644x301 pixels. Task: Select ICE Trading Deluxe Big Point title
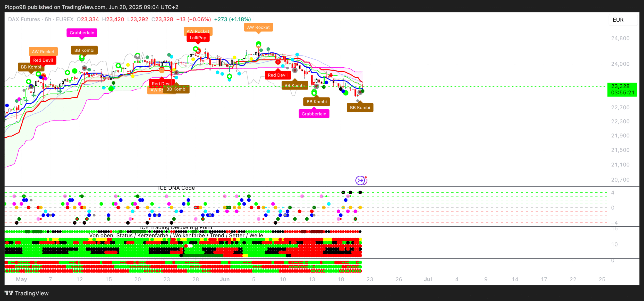tap(176, 228)
